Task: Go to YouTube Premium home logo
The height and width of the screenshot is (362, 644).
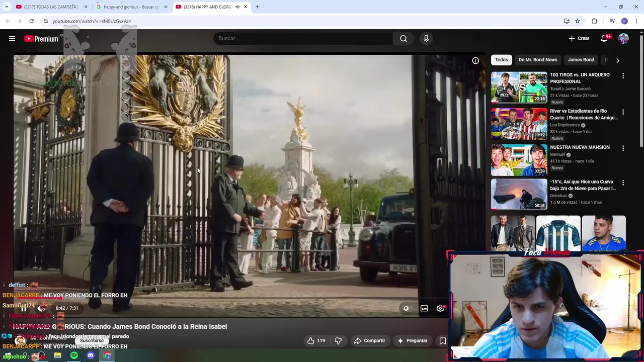Action: (41, 39)
